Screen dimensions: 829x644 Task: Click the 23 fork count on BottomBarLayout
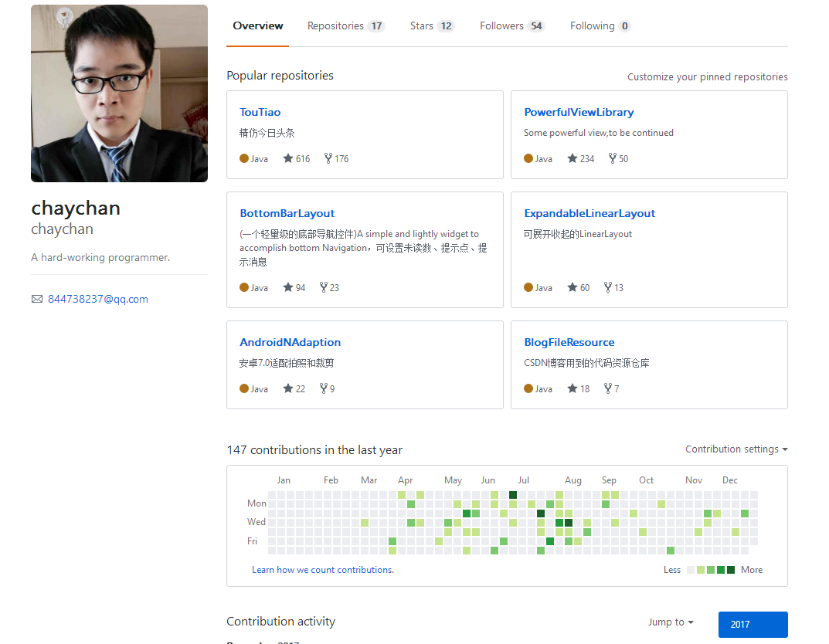pyautogui.click(x=335, y=287)
